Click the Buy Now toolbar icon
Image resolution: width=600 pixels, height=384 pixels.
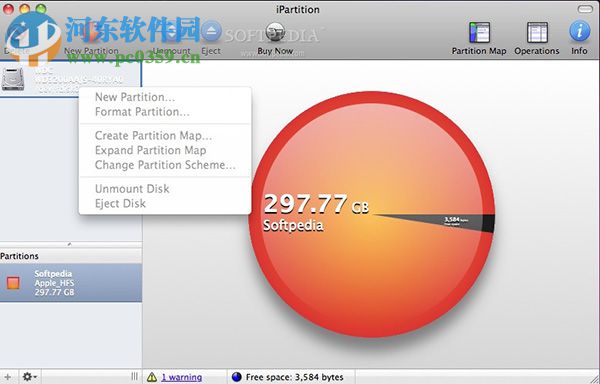click(275, 32)
